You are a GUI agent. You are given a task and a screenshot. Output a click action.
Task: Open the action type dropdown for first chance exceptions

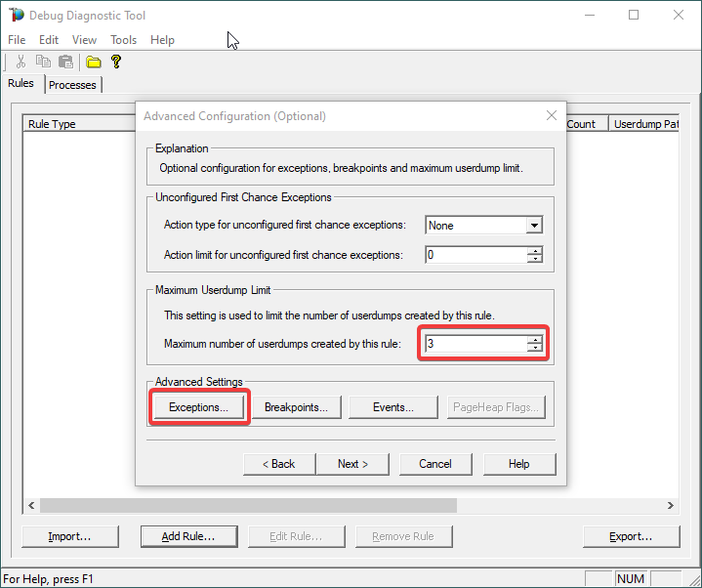(533, 226)
